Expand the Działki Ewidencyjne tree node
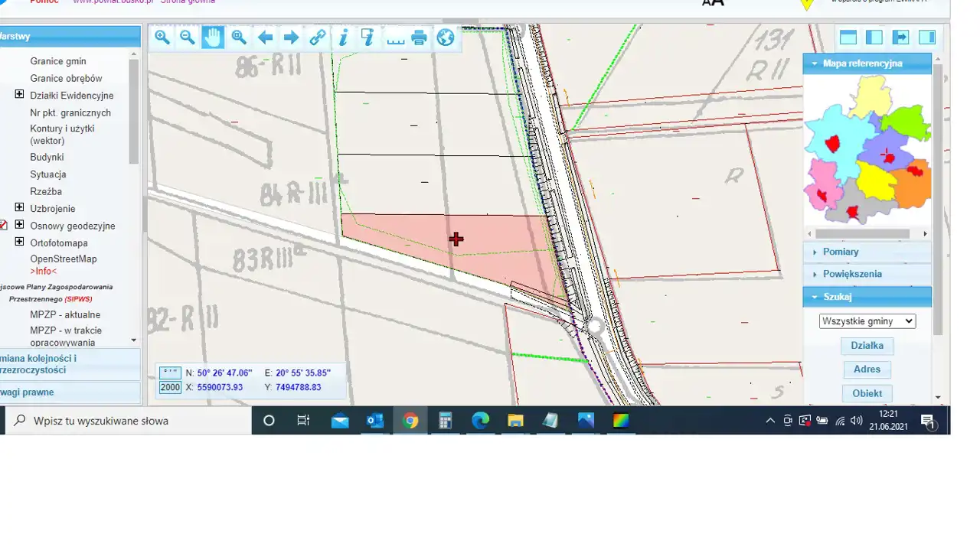This screenshot has height=550, width=980. [x=19, y=95]
